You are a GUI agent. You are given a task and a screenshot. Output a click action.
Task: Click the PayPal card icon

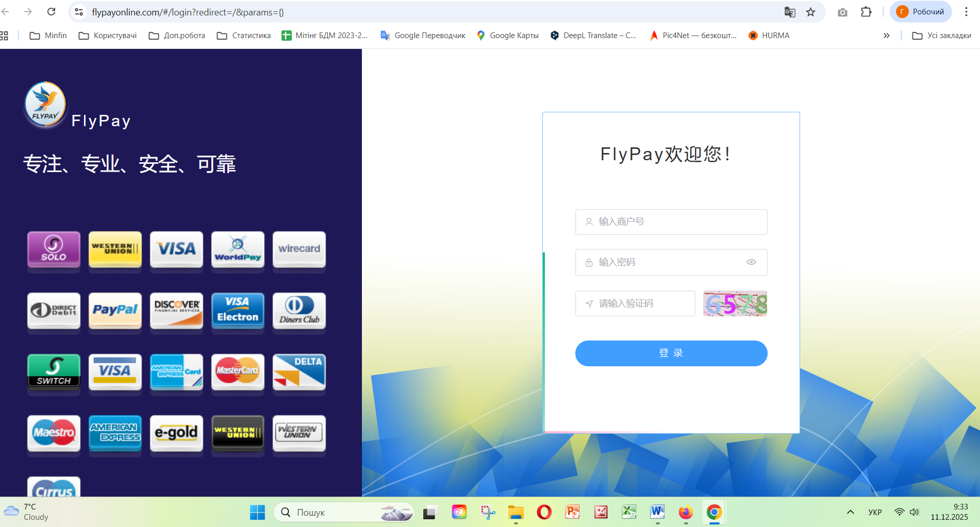click(x=115, y=311)
